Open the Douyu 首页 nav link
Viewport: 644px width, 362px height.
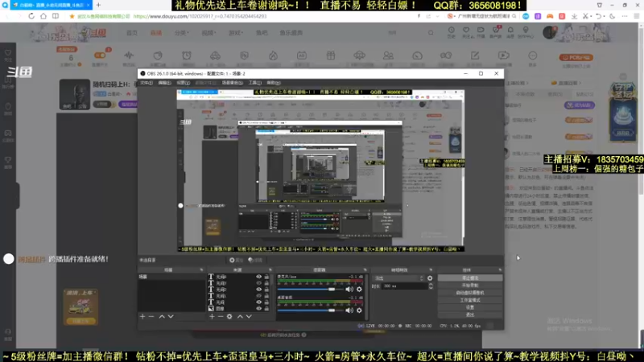(132, 33)
